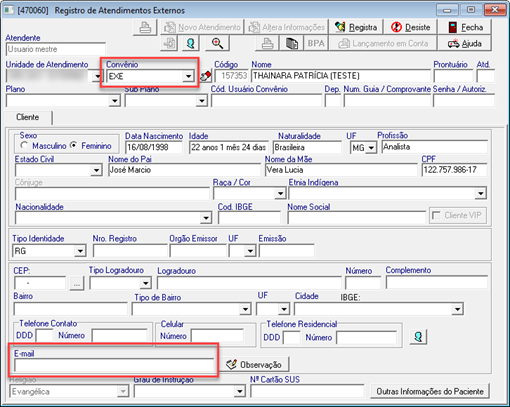Open the Tipo Identidade dropdown showing RG

point(80,251)
